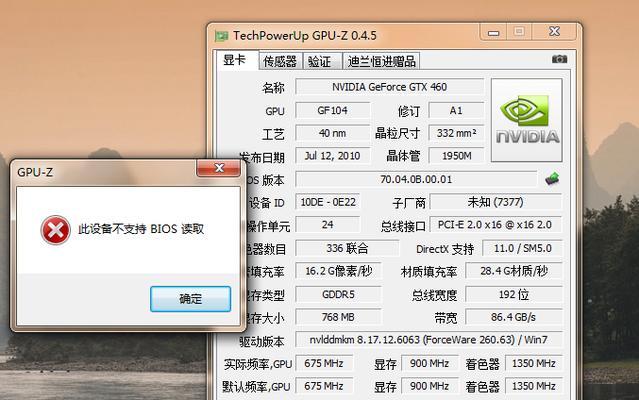Click the release date Jul 12, 2010
Screen dimensions: 639x400
(333, 156)
